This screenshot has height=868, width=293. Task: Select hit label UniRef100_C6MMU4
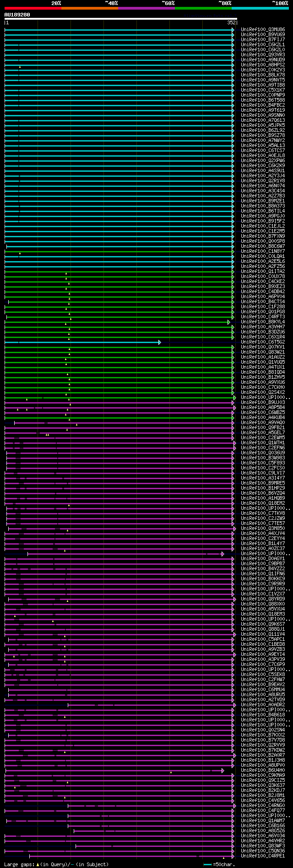tap(263, 689)
